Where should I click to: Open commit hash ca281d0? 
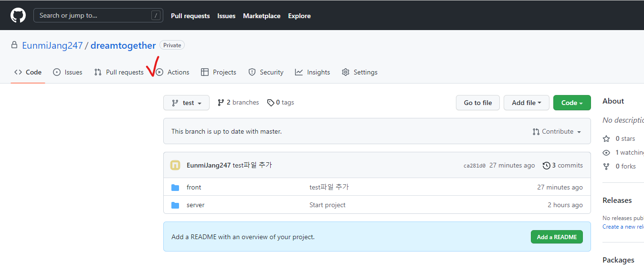click(475, 166)
